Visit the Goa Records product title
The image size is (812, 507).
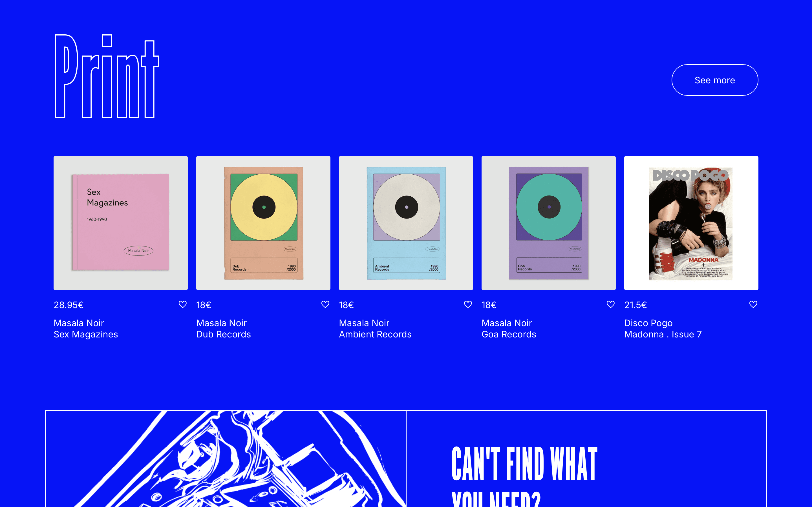click(509, 334)
